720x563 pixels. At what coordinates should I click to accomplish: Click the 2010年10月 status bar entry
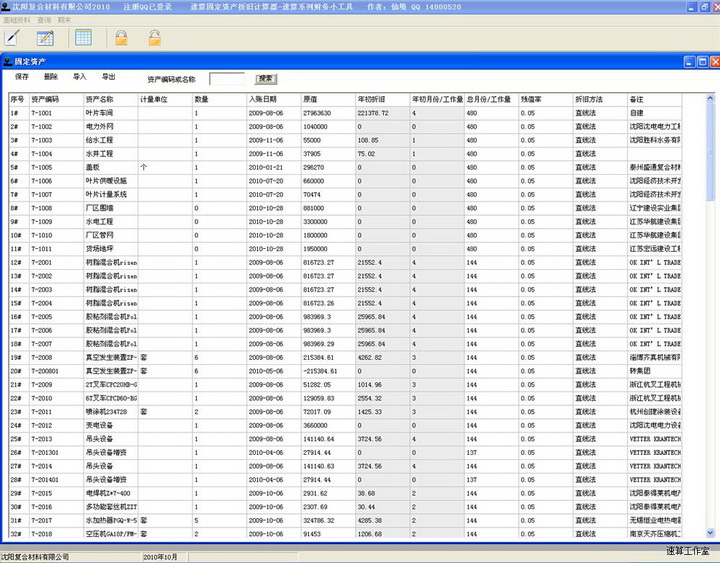[x=160, y=557]
